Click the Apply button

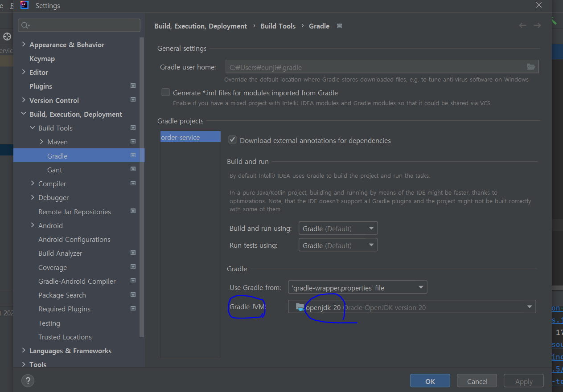click(524, 381)
